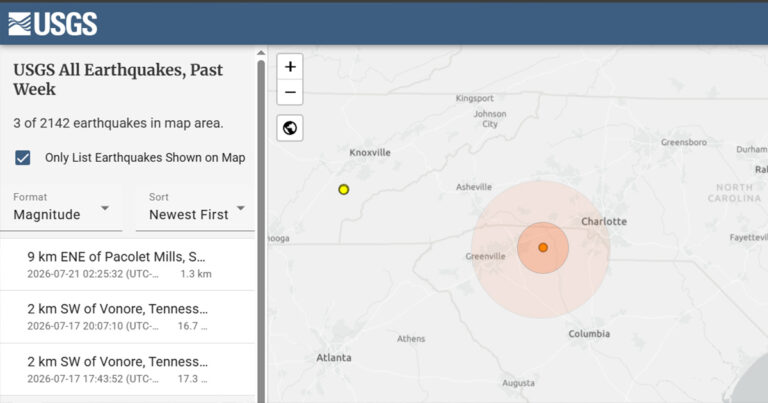Zoom in with the plus map button
Viewport: 768px width, 403px height.
pyautogui.click(x=290, y=67)
